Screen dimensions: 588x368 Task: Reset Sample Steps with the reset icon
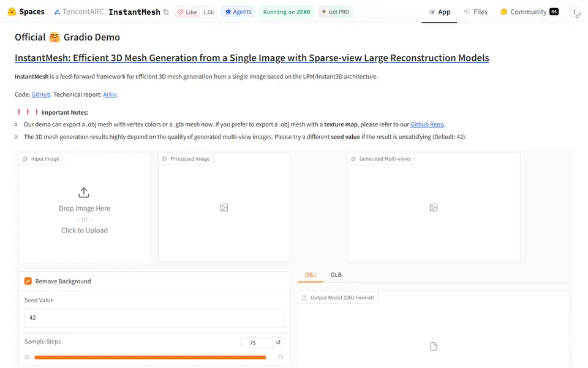[x=278, y=342]
